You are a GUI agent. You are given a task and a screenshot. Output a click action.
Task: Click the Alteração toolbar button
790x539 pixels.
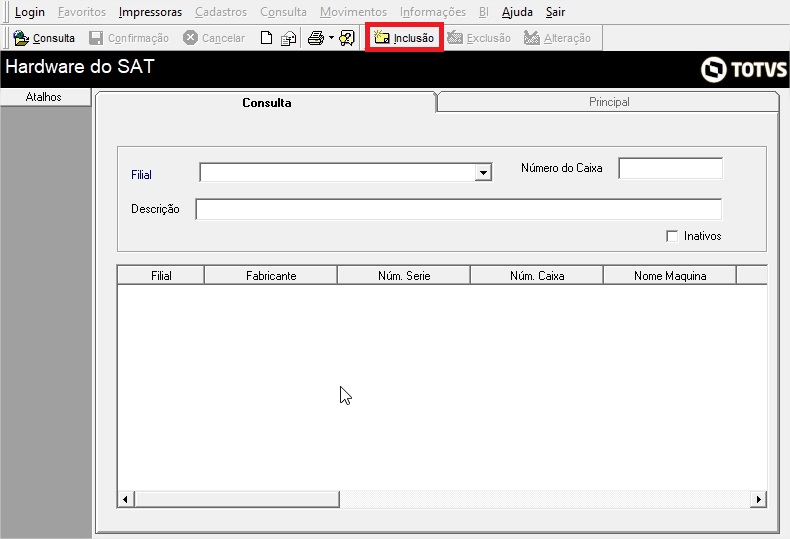(557, 38)
